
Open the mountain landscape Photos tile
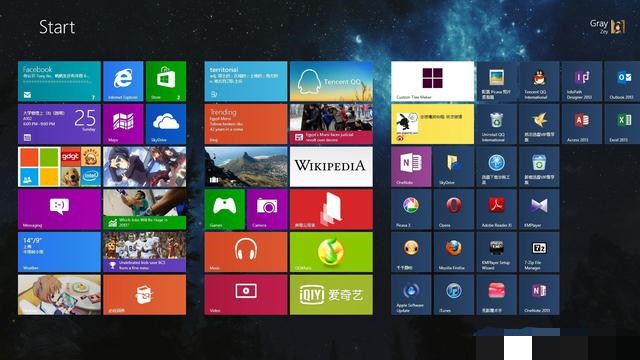[x=246, y=167]
